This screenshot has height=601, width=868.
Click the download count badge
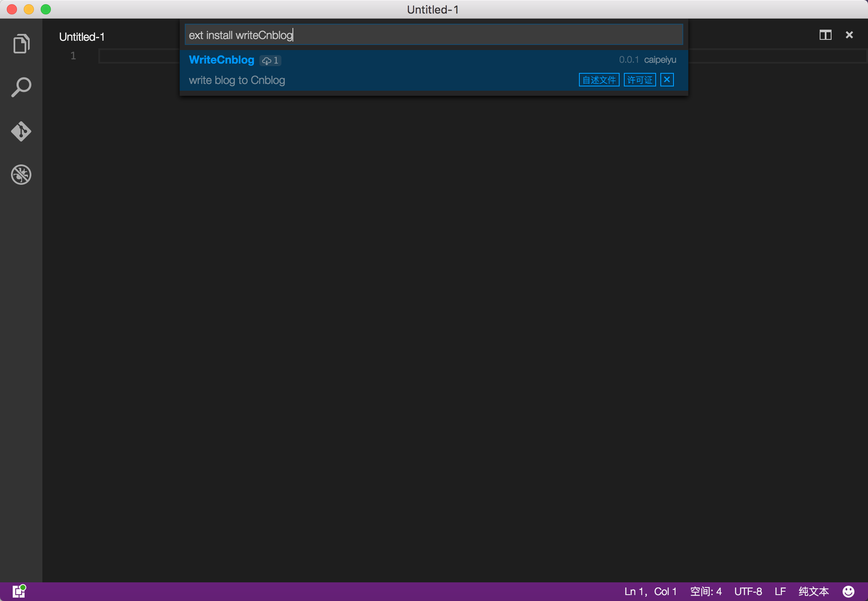(270, 61)
